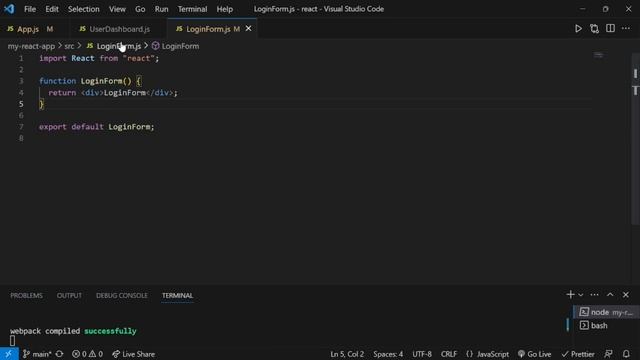Open the Run menu
640x360 pixels.
(x=161, y=9)
